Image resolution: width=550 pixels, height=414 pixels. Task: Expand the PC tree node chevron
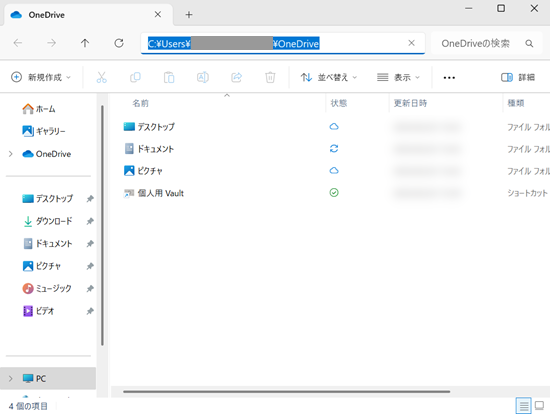(x=11, y=379)
